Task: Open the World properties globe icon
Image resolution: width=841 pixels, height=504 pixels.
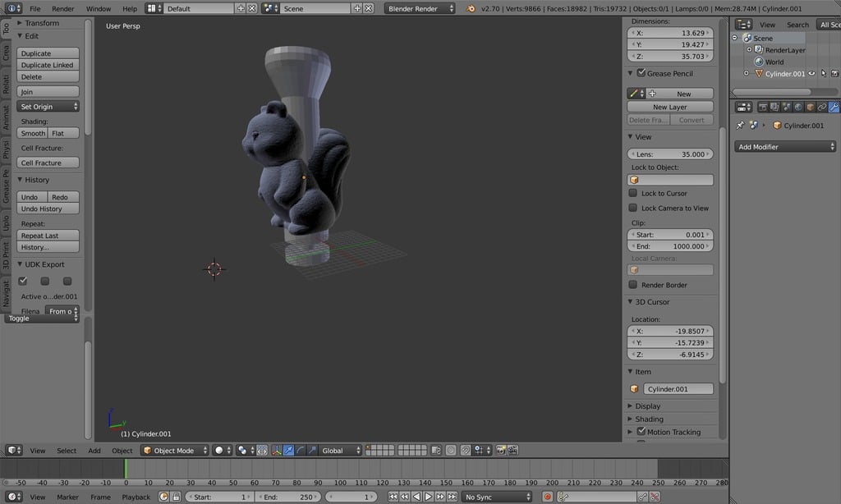Action: click(x=798, y=108)
